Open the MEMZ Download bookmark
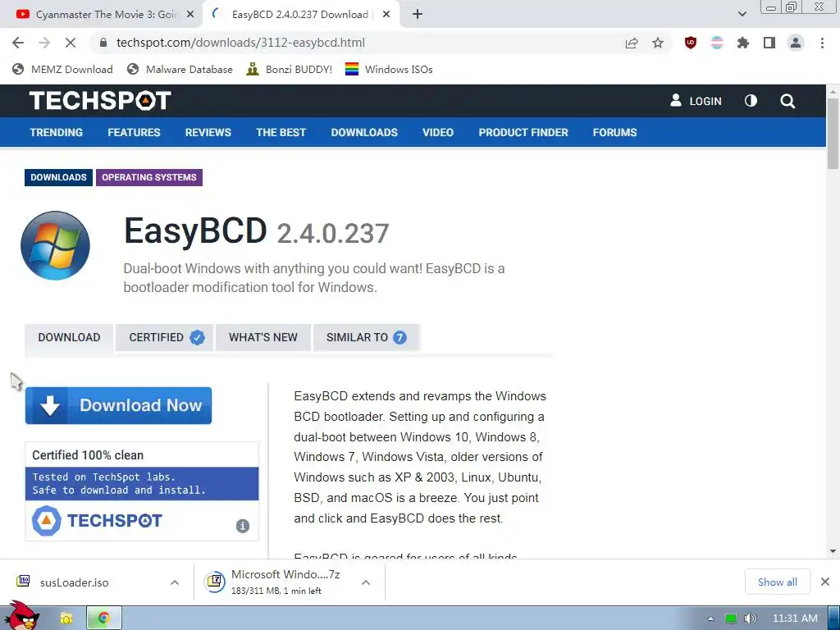Image resolution: width=840 pixels, height=630 pixels. point(62,69)
